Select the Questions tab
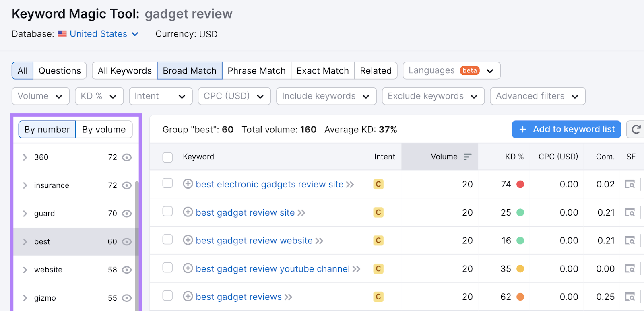The image size is (644, 311). (60, 71)
